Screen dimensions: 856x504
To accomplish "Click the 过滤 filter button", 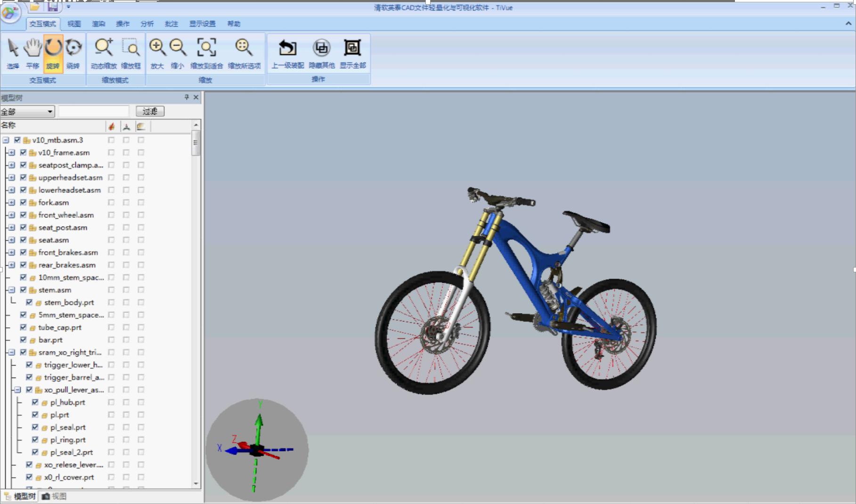I will (150, 111).
